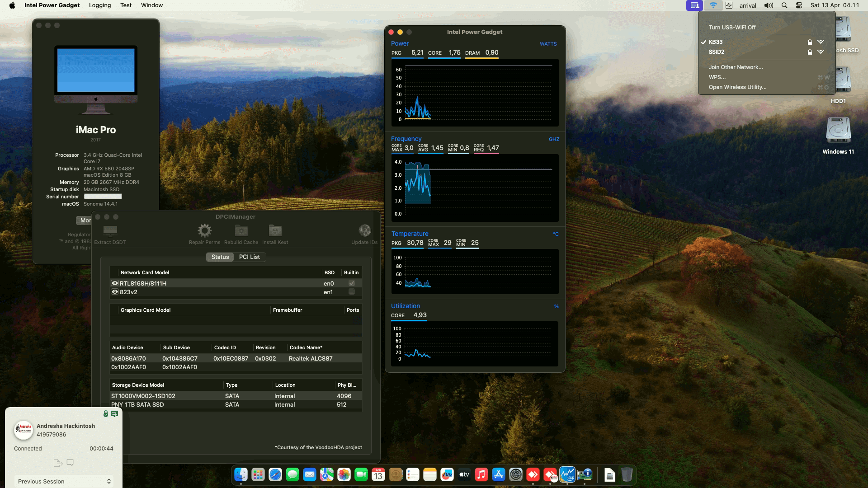This screenshot has height=488, width=868.
Task: Toggle Builtin checkbox for 823v2 en1
Action: pyautogui.click(x=352, y=292)
